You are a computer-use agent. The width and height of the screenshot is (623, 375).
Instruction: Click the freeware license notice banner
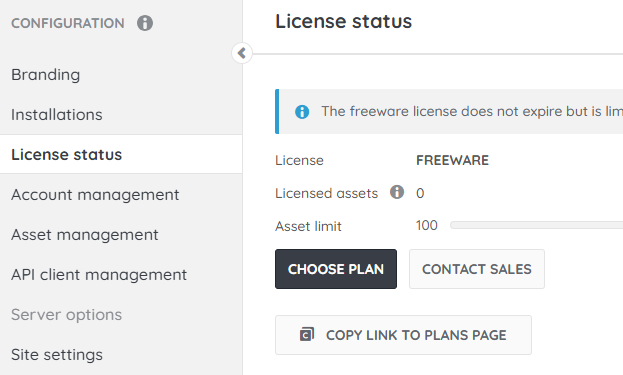pyautogui.click(x=449, y=112)
